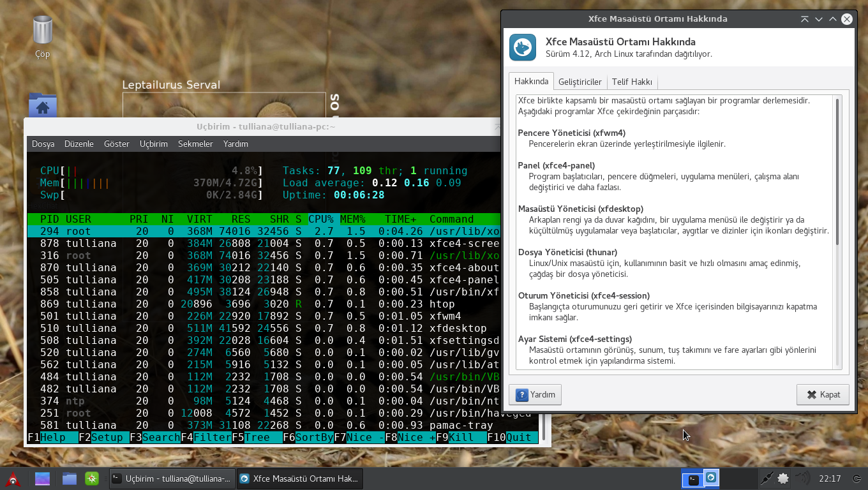
Task: Launch the file manager from the panel
Action: click(70, 479)
